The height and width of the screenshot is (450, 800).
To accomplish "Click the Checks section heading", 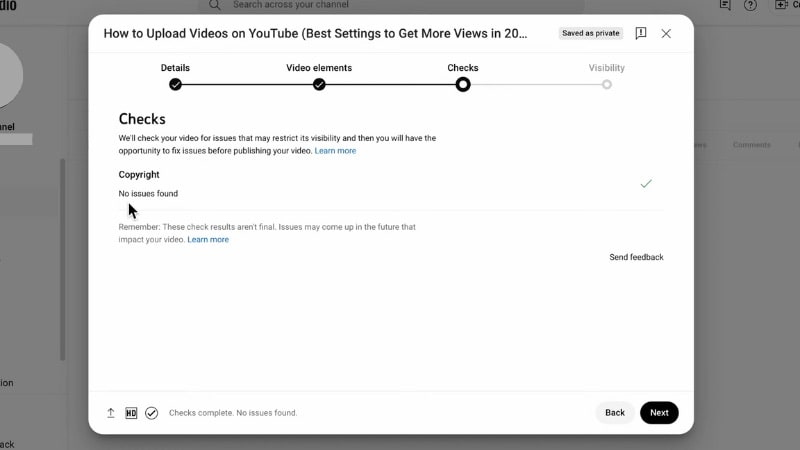I will tap(142, 119).
